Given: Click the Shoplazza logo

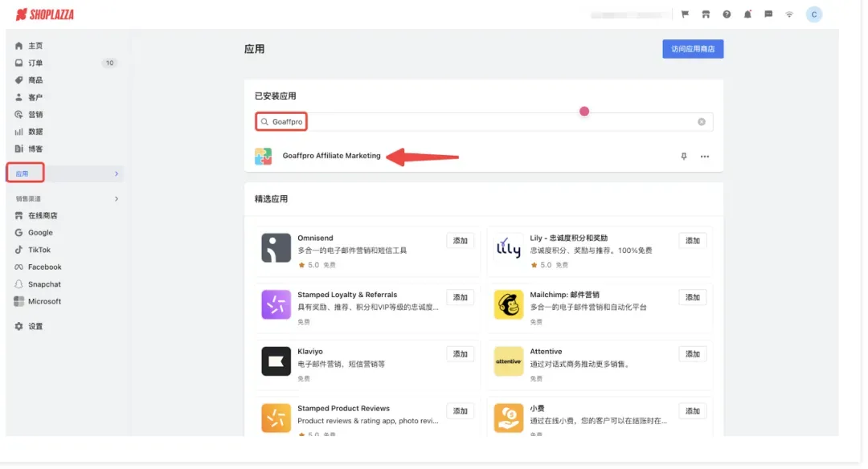Looking at the screenshot, I should 45,14.
